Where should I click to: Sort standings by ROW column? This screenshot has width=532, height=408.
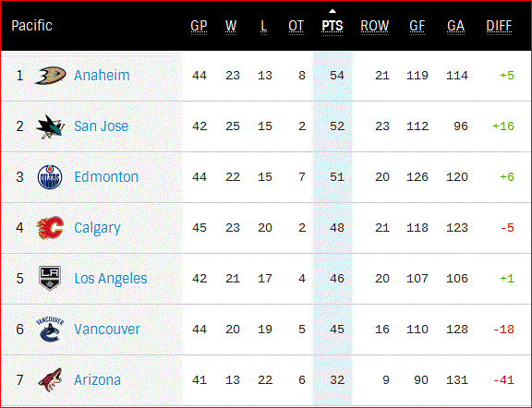point(375,27)
